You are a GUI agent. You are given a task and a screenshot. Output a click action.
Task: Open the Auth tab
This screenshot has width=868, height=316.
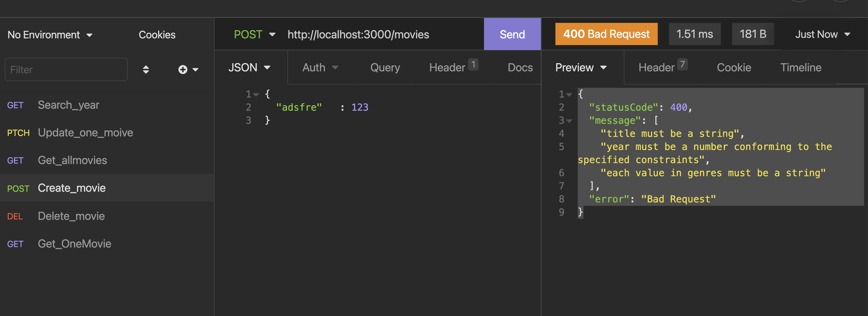[320, 67]
